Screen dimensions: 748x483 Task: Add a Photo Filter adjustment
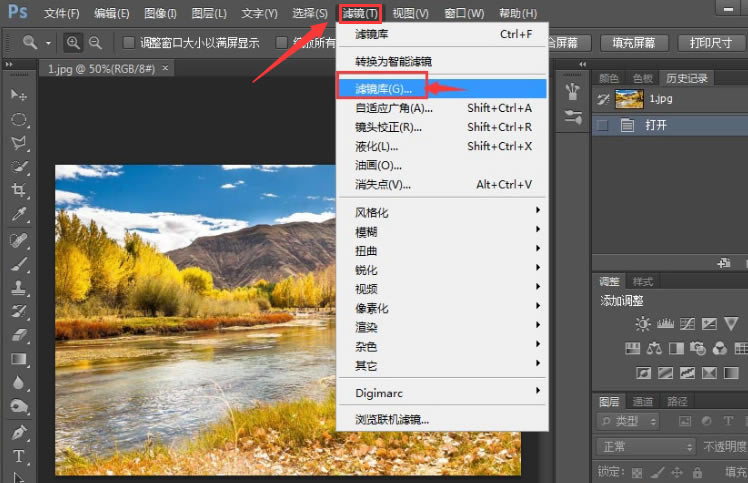pyautogui.click(x=698, y=348)
